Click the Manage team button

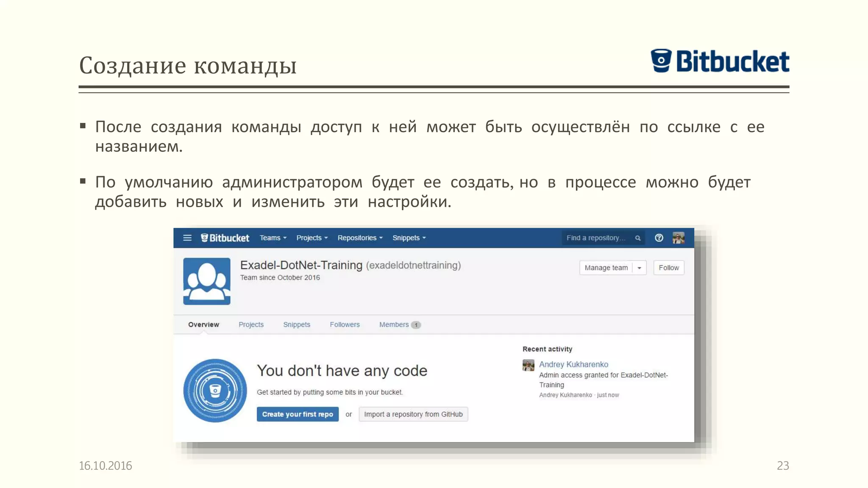click(x=606, y=268)
